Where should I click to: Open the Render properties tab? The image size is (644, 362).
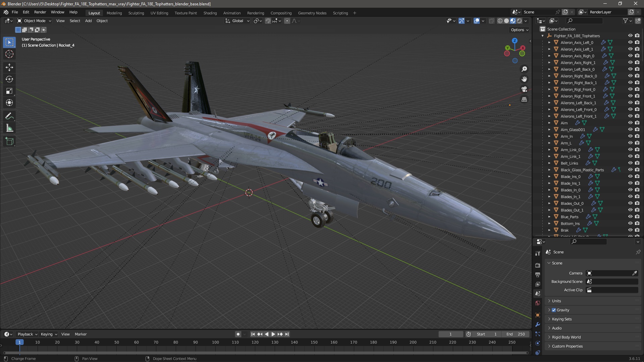point(538,265)
